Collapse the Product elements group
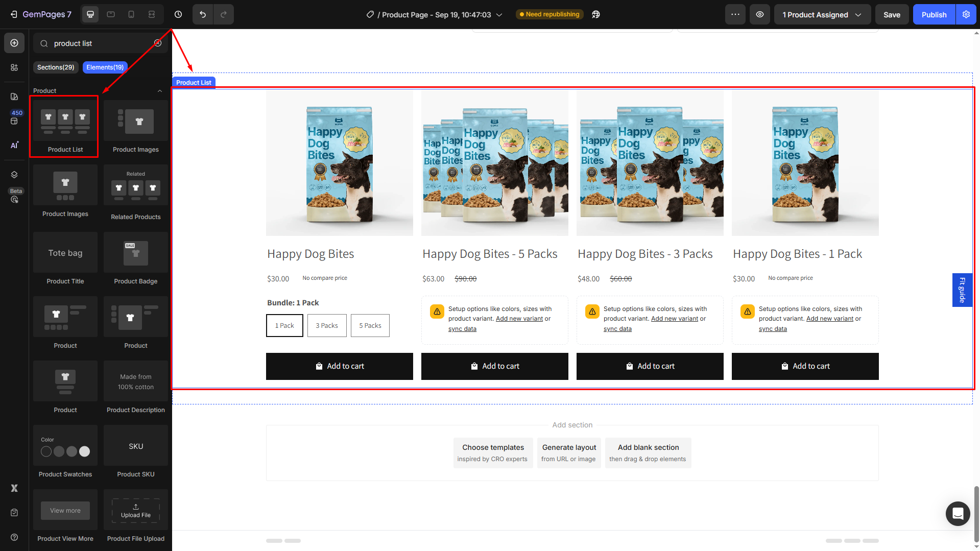This screenshot has width=980, height=551. [160, 90]
